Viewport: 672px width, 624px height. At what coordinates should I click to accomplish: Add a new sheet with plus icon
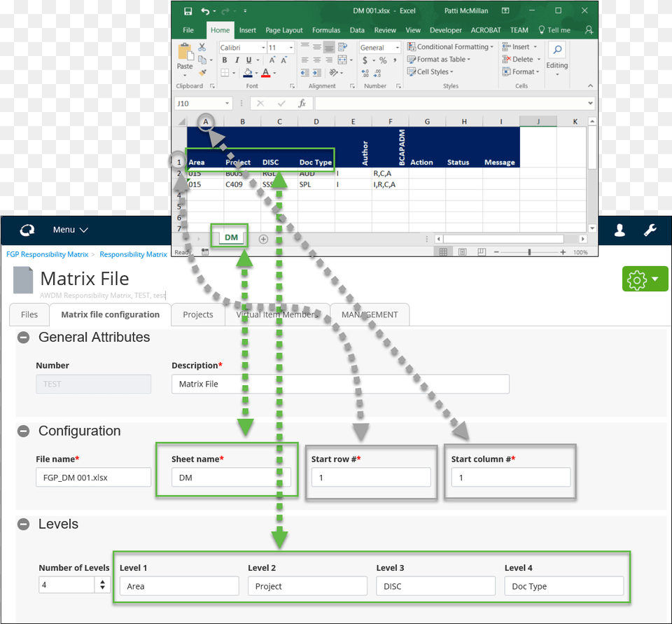pyautogui.click(x=263, y=239)
